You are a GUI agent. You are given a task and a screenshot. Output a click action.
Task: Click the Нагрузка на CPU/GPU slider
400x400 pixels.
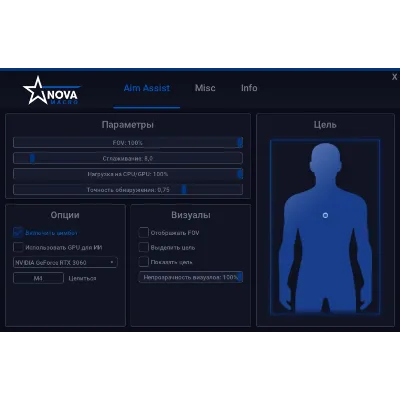(x=128, y=174)
